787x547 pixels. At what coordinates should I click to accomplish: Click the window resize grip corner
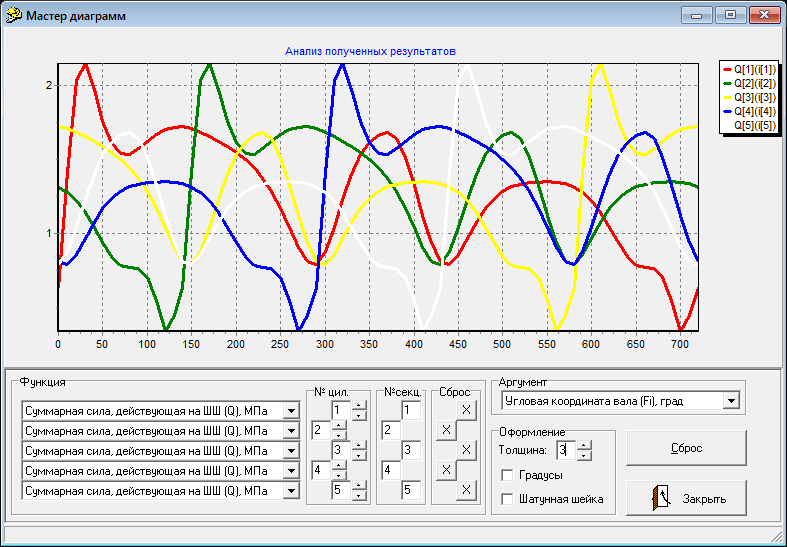(x=776, y=534)
